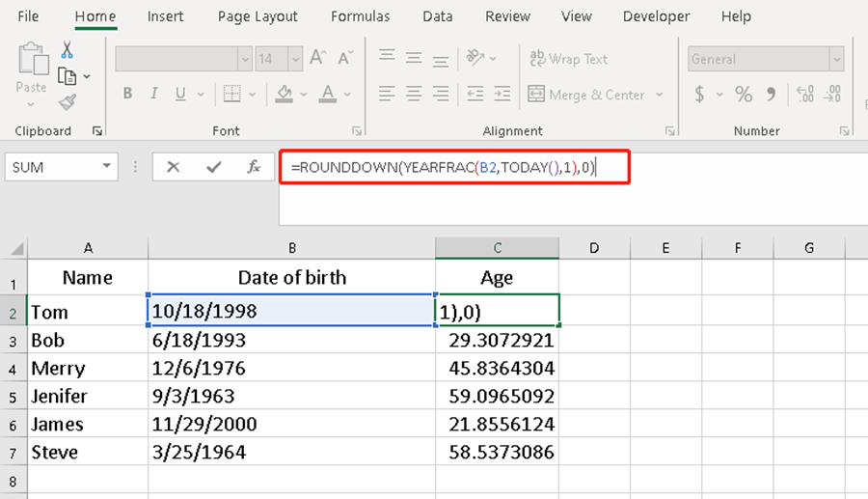Click Merge & Center button
Image resolution: width=868 pixels, height=499 pixels.
click(x=586, y=95)
